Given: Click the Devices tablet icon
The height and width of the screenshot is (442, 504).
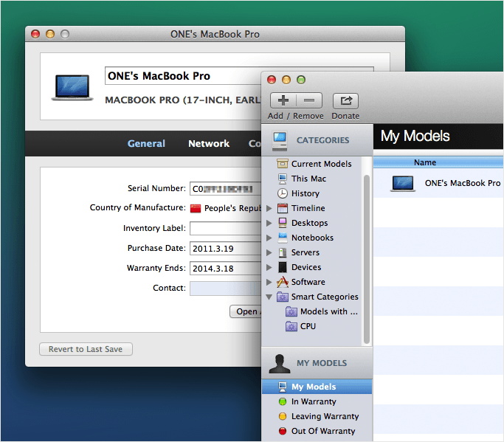Looking at the screenshot, I should pos(282,267).
